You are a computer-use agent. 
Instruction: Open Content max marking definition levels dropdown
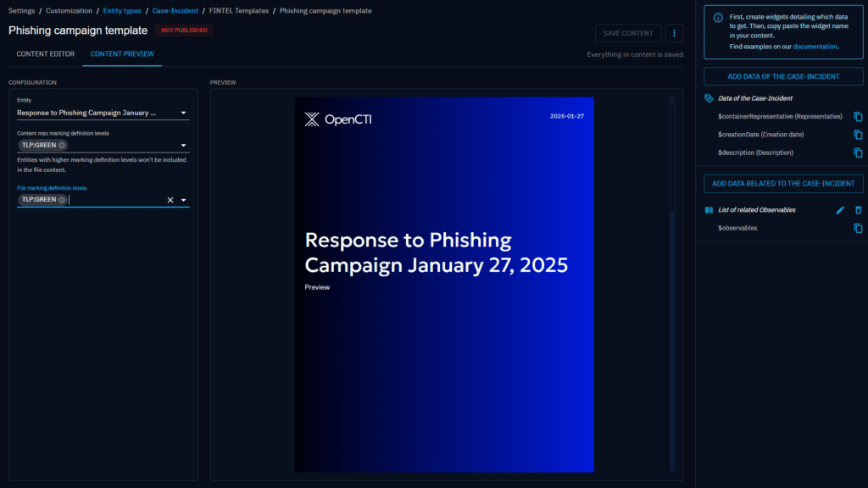[183, 145]
